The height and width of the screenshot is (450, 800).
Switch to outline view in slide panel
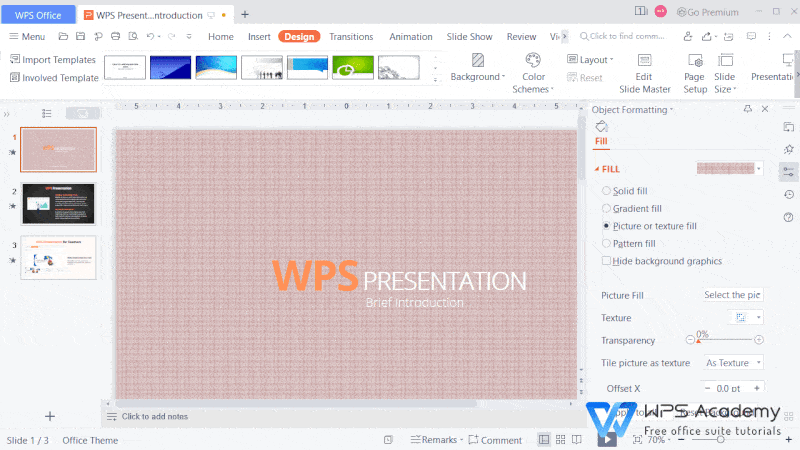[x=46, y=113]
